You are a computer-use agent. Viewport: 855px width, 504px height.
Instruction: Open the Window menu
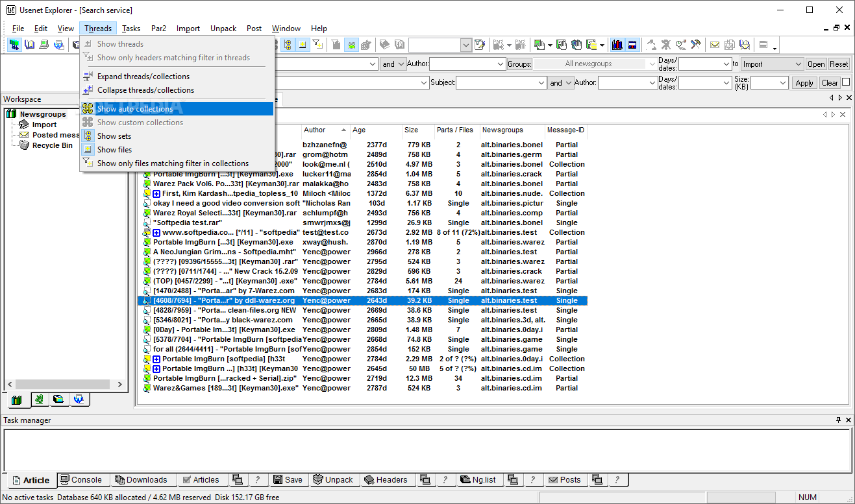(286, 28)
